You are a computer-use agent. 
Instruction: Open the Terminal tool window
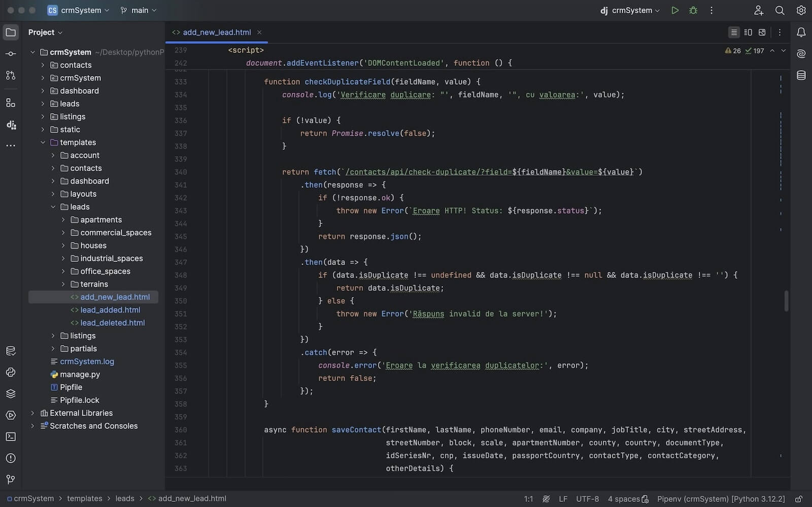[11, 437]
